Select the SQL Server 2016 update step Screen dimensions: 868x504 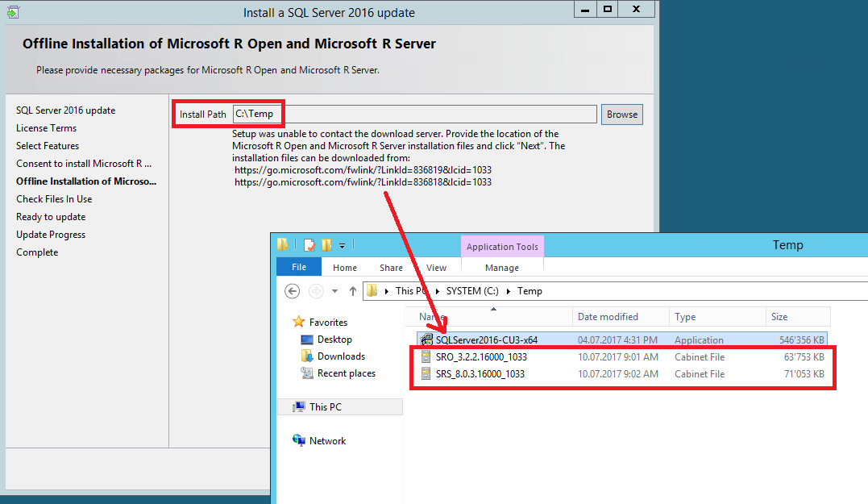pos(65,110)
